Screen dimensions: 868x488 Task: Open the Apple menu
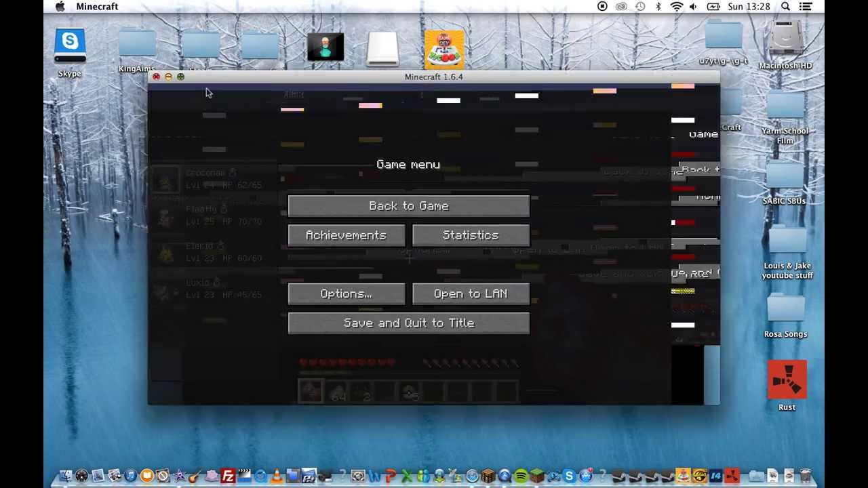pyautogui.click(x=60, y=7)
